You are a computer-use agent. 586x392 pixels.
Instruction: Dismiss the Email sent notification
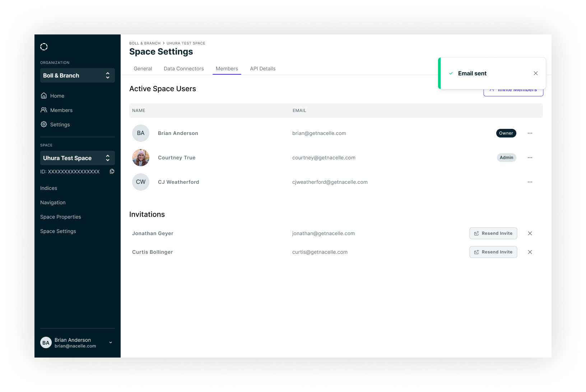click(536, 73)
